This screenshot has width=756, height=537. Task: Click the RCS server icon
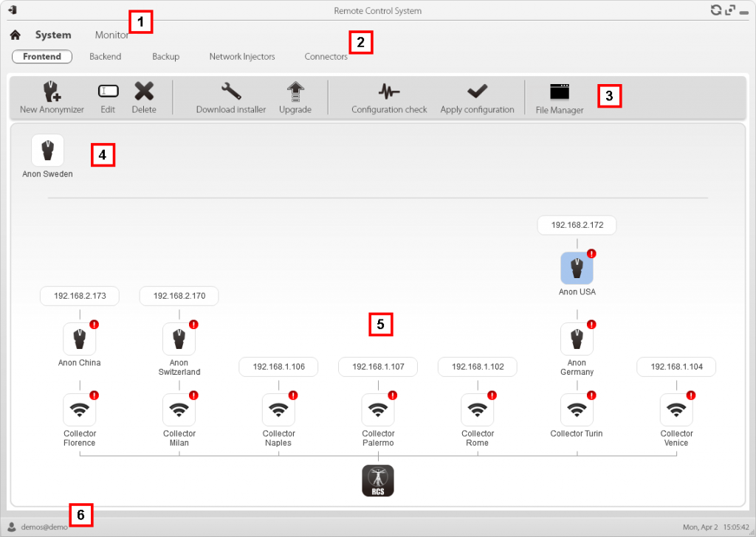point(378,480)
